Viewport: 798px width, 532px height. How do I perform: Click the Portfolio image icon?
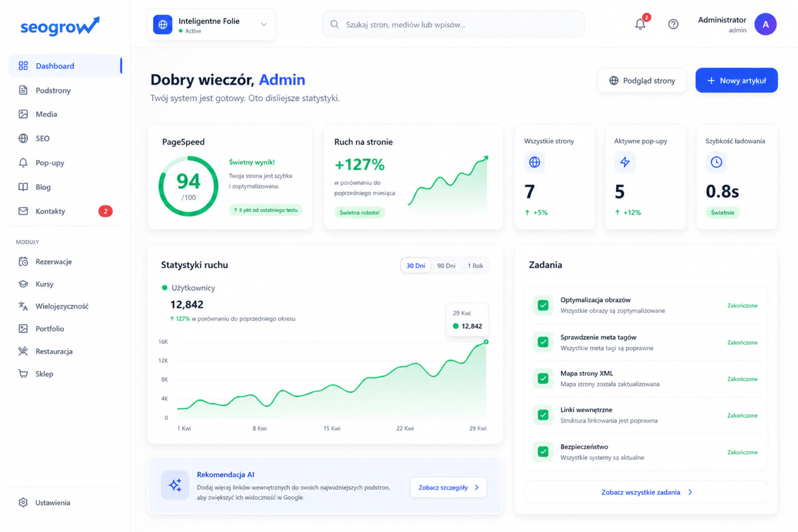[23, 328]
